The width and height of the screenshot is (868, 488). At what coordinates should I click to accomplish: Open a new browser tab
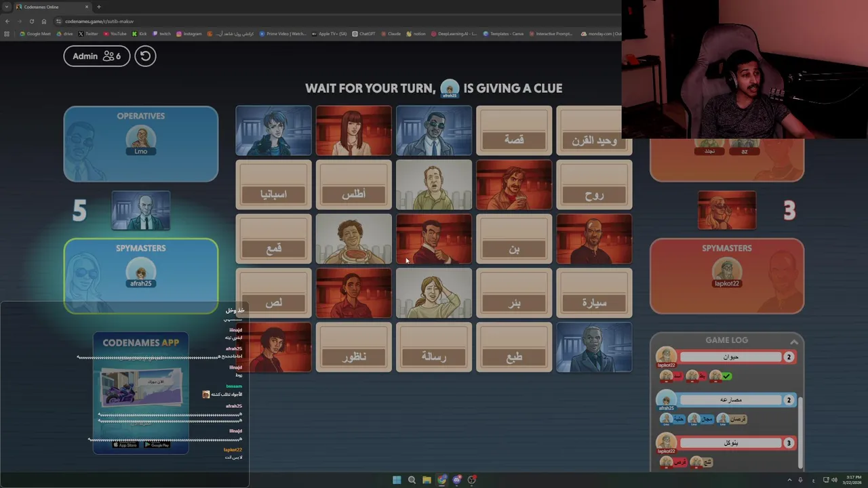[x=99, y=7]
